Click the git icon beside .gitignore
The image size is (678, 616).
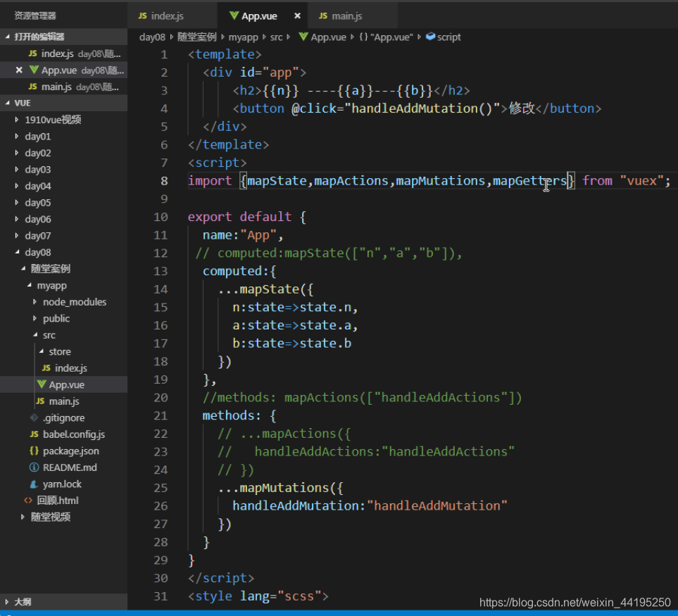click(34, 417)
